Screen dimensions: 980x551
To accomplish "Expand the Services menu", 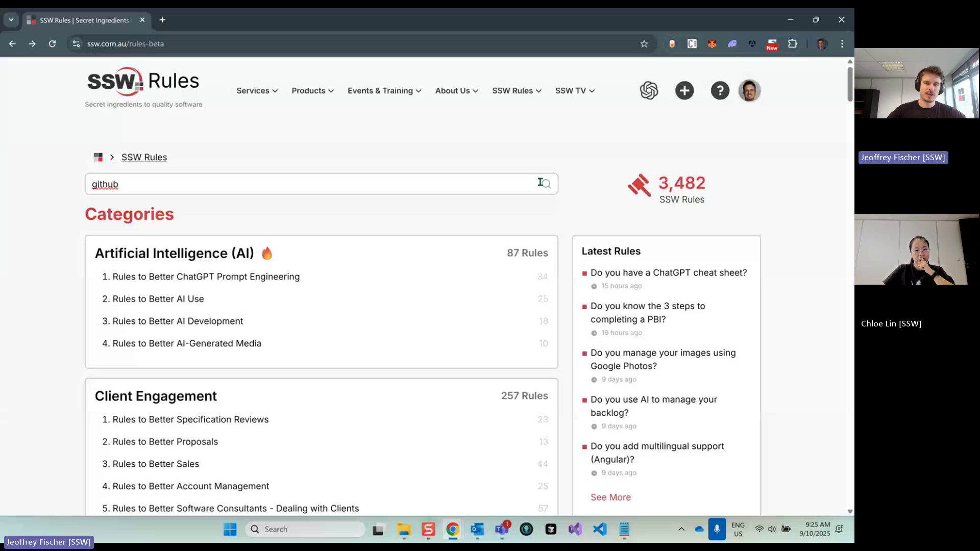I will tap(257, 91).
